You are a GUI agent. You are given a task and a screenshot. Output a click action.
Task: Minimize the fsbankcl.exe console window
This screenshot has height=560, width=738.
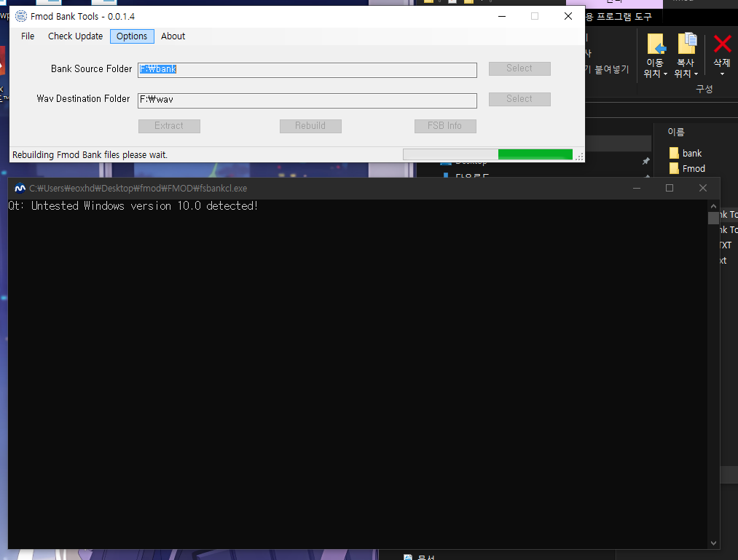pyautogui.click(x=637, y=188)
